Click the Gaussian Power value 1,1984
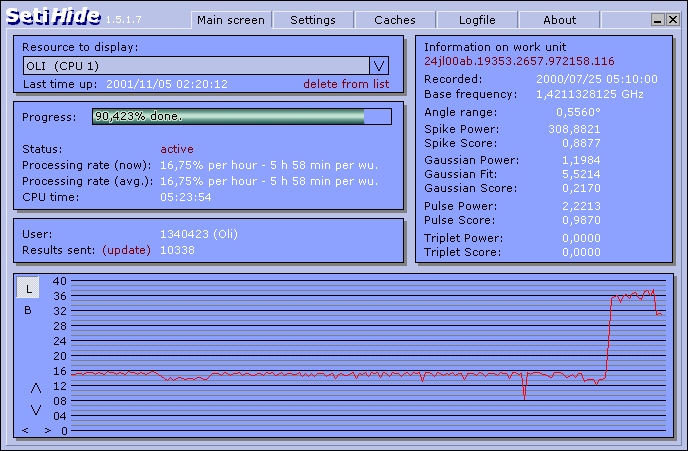Image resolution: width=688 pixels, height=451 pixels. click(581, 160)
